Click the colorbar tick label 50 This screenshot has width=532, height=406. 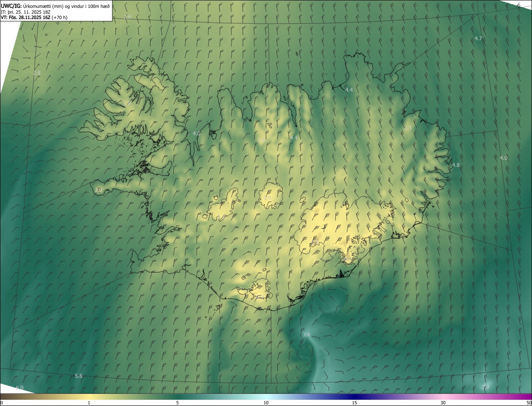click(x=529, y=403)
